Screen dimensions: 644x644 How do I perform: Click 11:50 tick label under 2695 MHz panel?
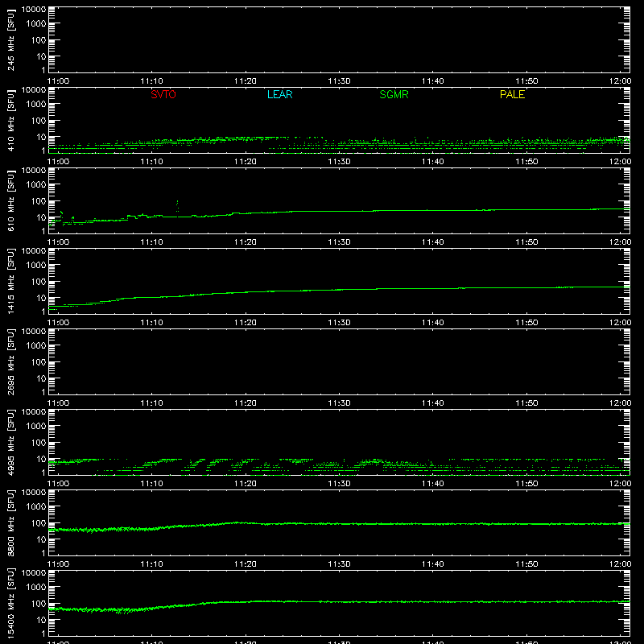pos(526,403)
